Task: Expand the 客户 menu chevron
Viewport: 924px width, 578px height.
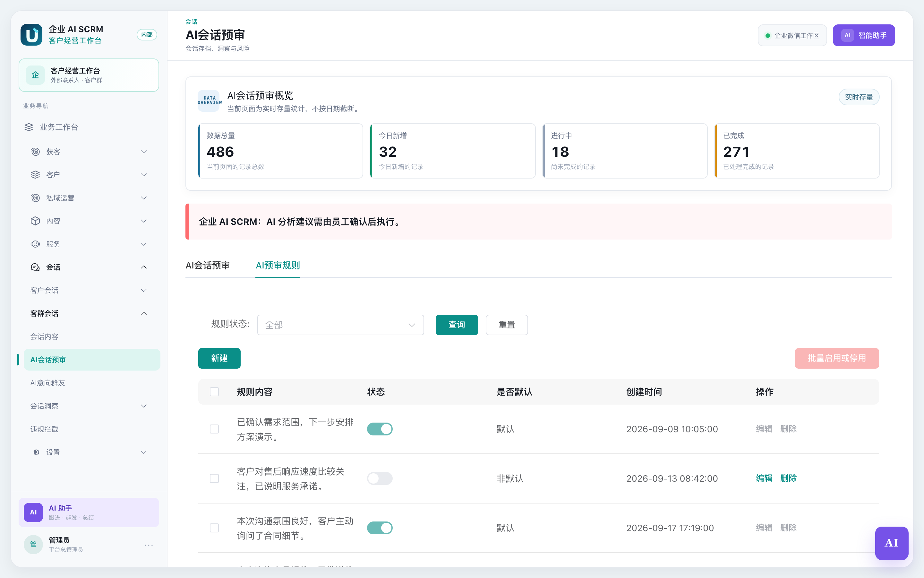Action: [143, 175]
